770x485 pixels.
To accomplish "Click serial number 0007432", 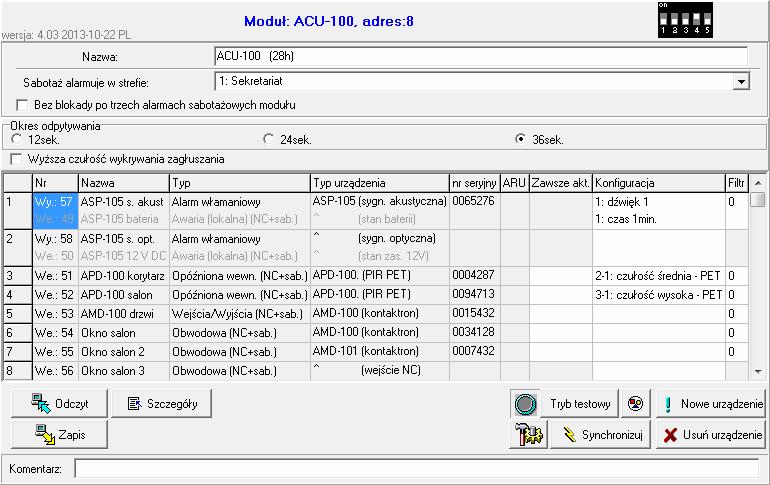I will tap(473, 351).
